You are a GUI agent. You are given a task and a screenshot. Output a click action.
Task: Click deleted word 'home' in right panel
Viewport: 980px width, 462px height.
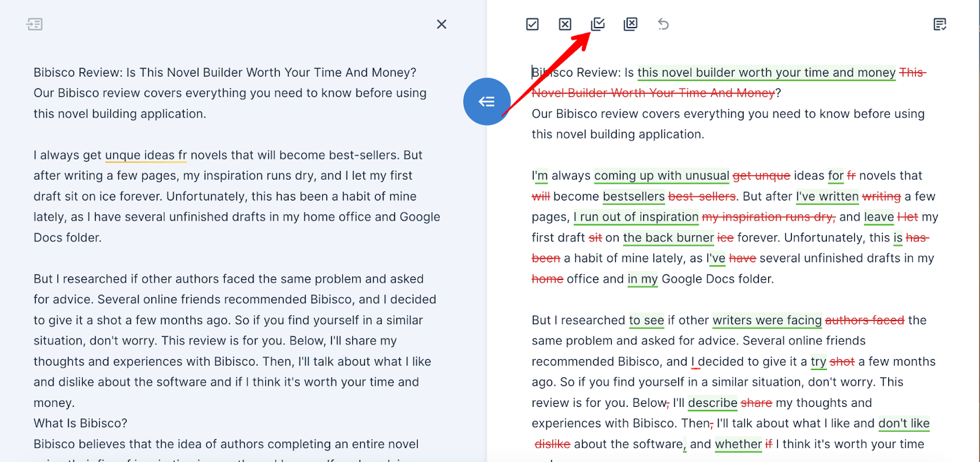(548, 279)
